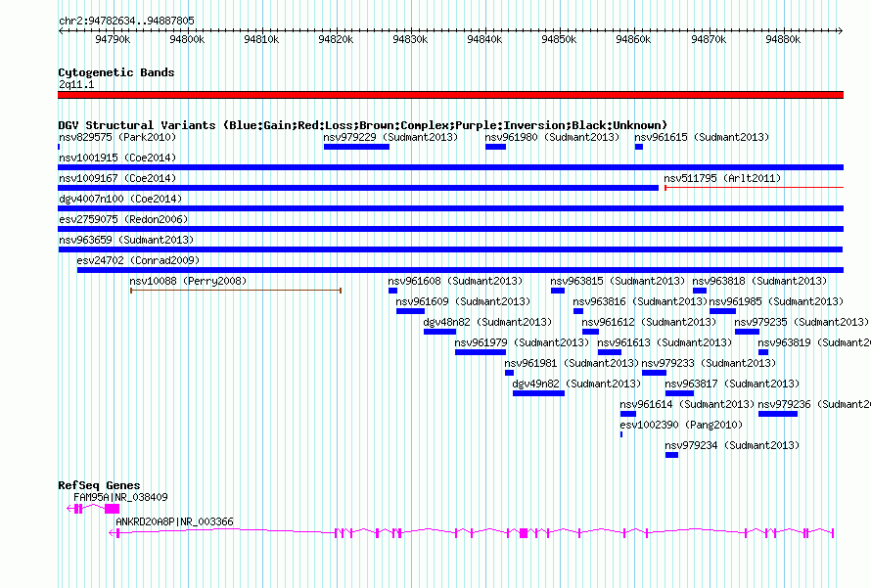The image size is (871, 588).
Task: Click the ANKRD20A8P|NR_003366 gene label
Action: pos(174,521)
